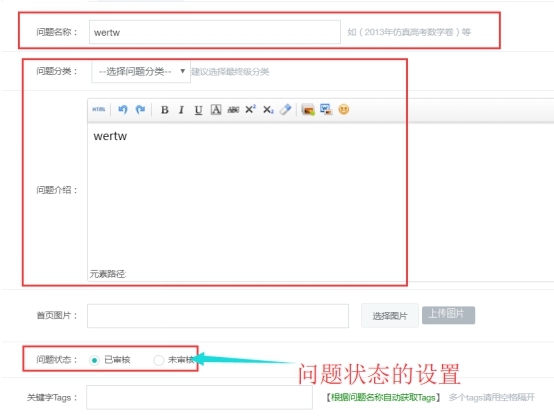
Task: Select the 未审核 radio option
Action: [x=158, y=360]
